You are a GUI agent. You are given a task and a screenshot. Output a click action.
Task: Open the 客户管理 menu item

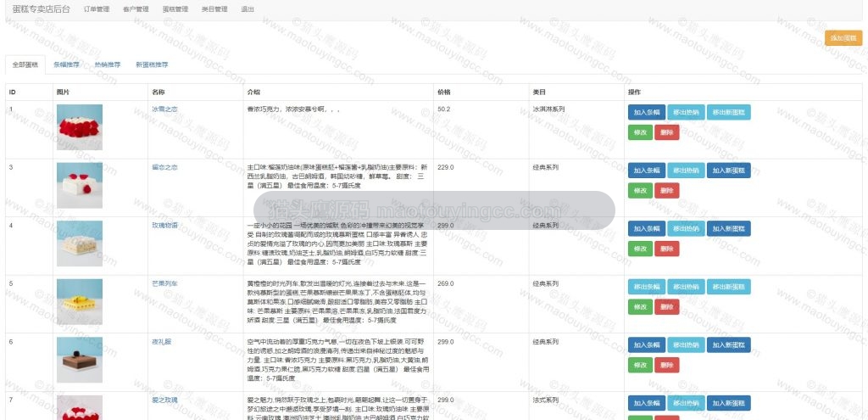136,9
